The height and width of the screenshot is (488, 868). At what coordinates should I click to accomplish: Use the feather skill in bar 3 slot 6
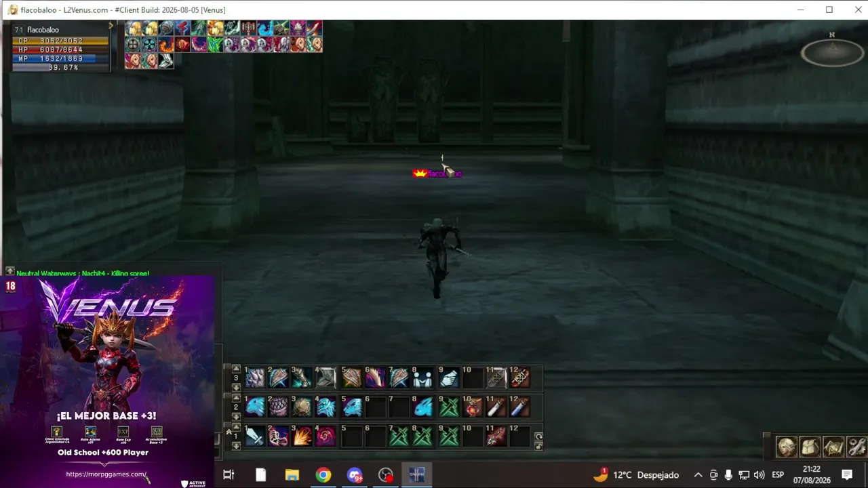[375, 378]
